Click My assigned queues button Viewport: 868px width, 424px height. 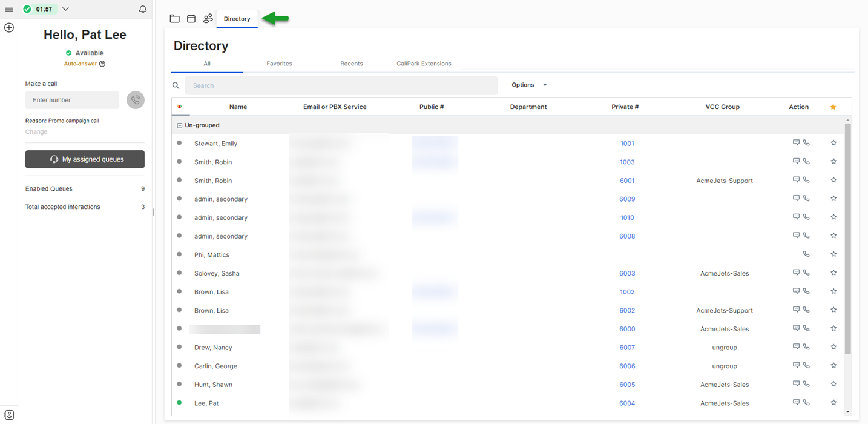coord(85,159)
